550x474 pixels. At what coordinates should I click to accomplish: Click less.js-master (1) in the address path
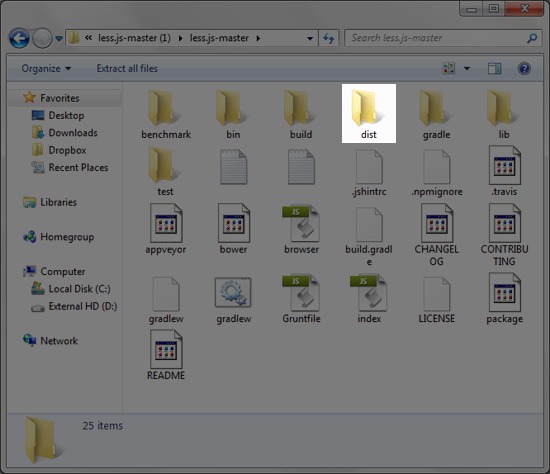134,38
